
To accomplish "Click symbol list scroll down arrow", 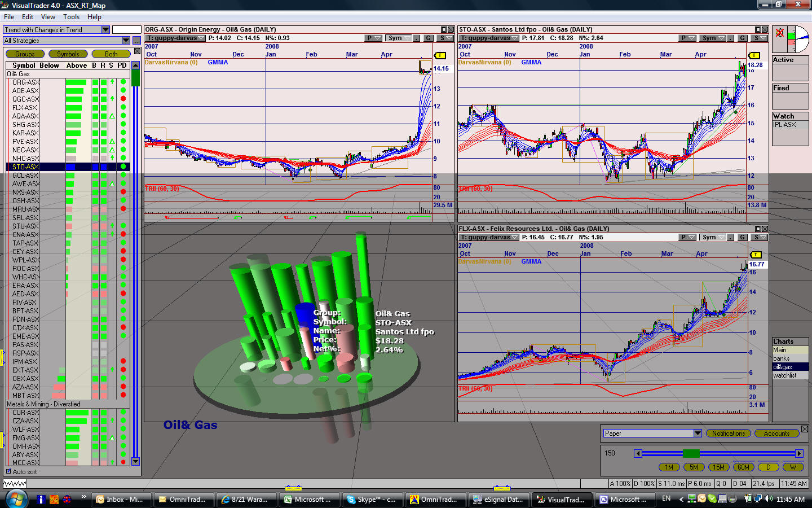I will (x=135, y=461).
